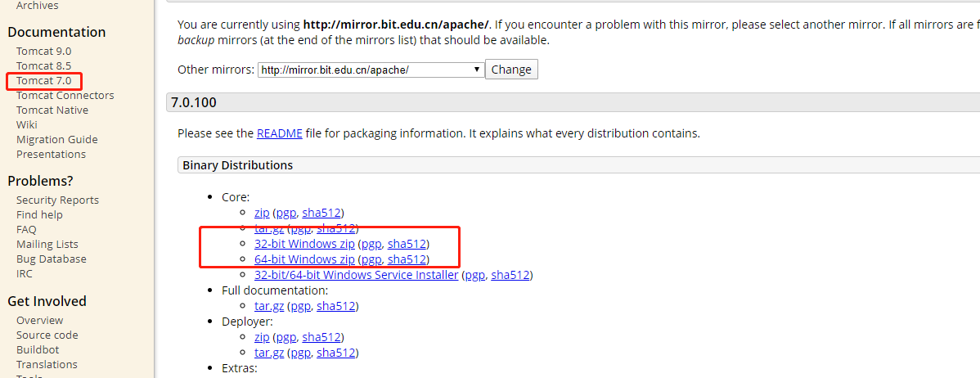Viewport: 980px width, 378px height.
Task: Open Tomcat 7.0 documentation
Action: tap(43, 81)
